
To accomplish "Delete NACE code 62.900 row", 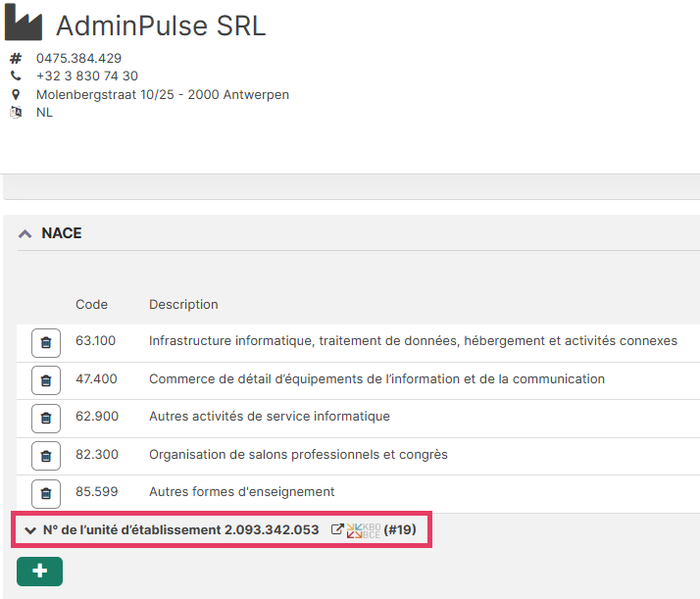I will click(46, 419).
